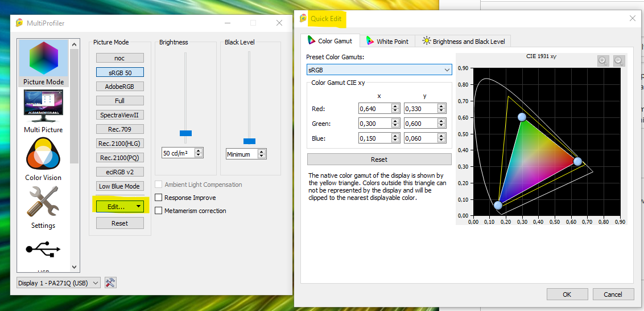Viewport: 644px width, 311px height.
Task: Enable the Response Improve checkbox
Action: click(159, 198)
